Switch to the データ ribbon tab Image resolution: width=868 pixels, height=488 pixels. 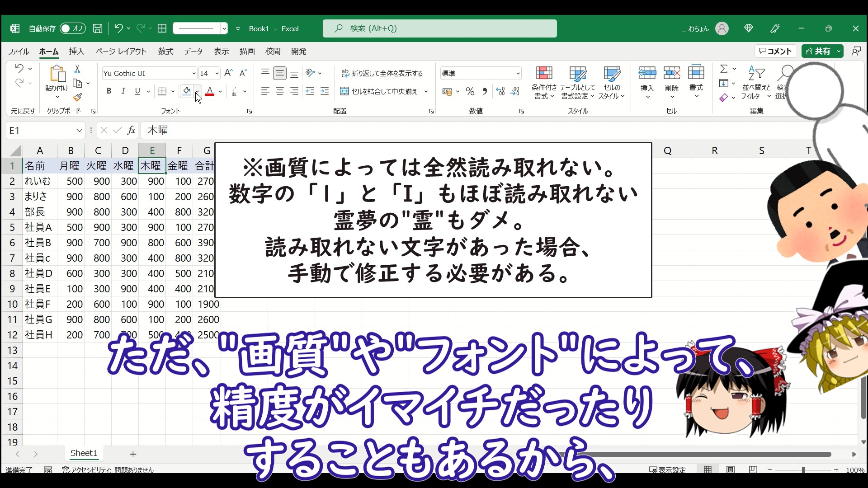click(193, 52)
